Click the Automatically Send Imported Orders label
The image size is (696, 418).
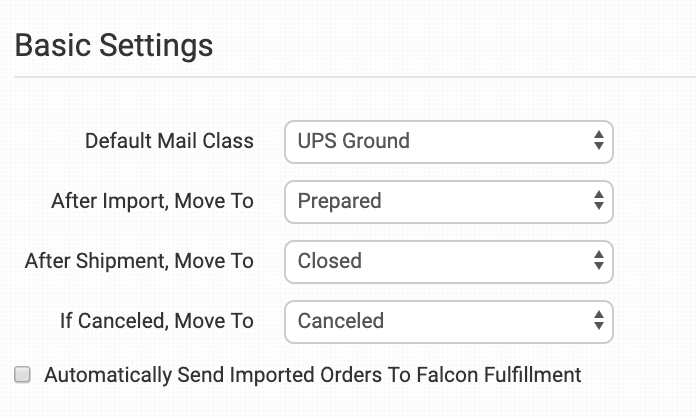312,375
